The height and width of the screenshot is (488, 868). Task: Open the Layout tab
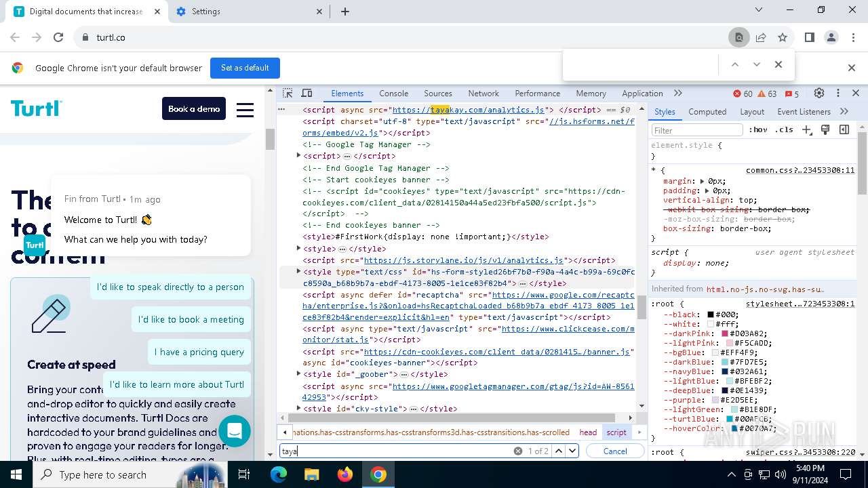click(x=752, y=112)
